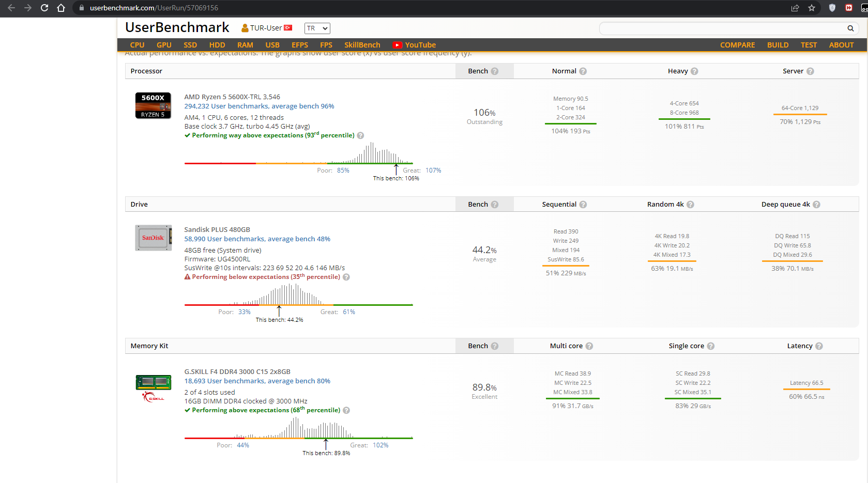Viewport: 868px width, 483px height.
Task: Click the 104% 193 Pts normal result
Action: coord(571,131)
